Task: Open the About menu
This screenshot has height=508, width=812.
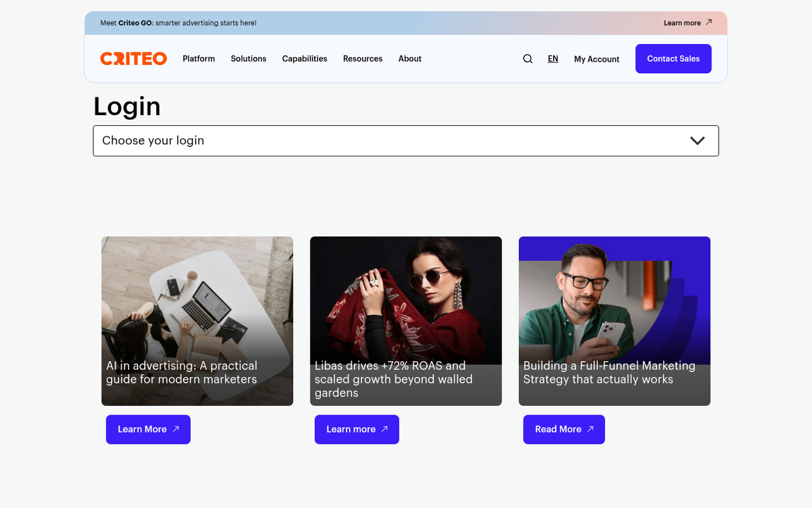Action: pyautogui.click(x=410, y=59)
